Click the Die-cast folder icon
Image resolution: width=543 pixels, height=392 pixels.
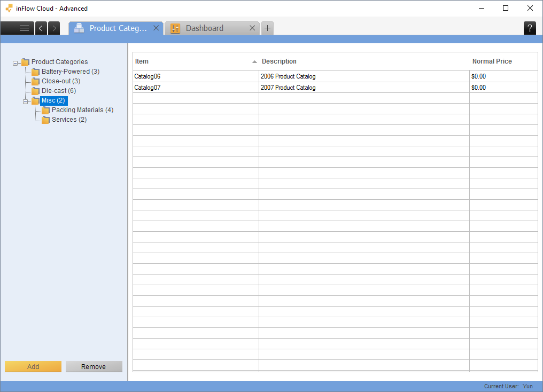coord(35,91)
